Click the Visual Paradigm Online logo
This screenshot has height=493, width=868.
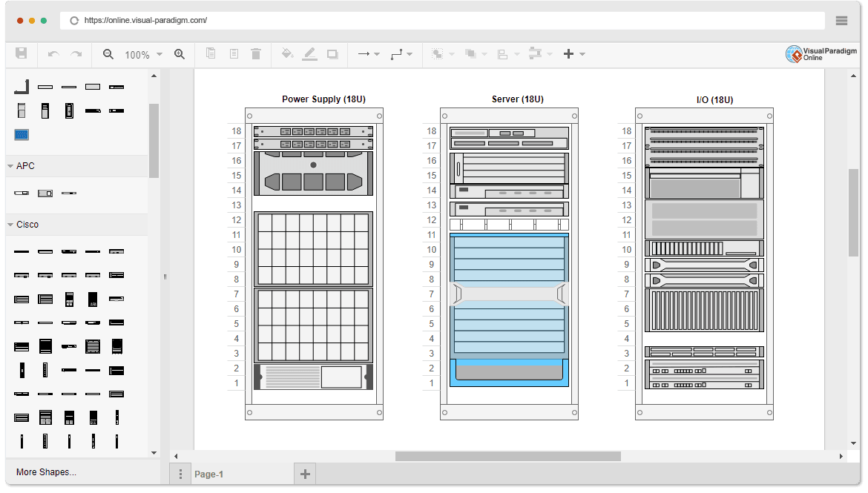pyautogui.click(x=820, y=53)
